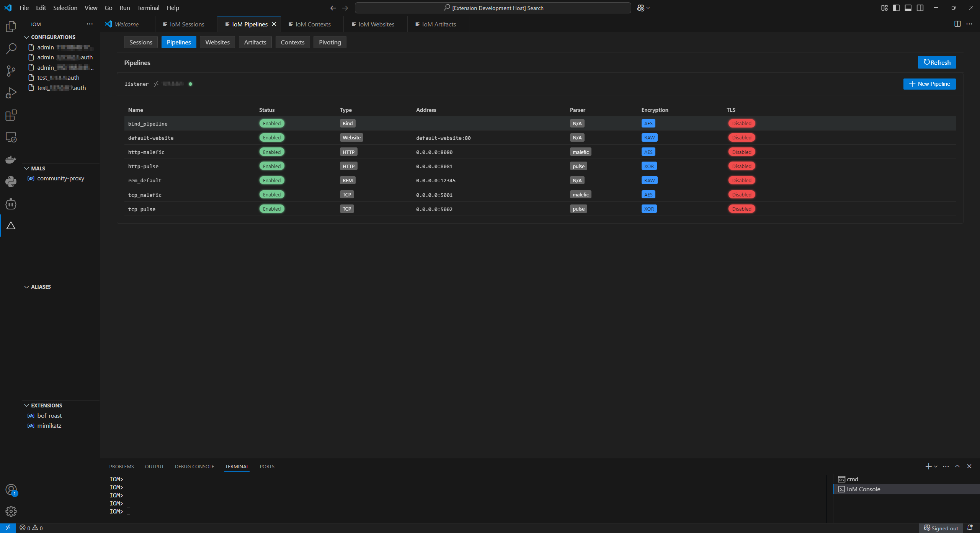980x533 pixels.
Task: Open the Run and Debug view
Action: pyautogui.click(x=11, y=92)
